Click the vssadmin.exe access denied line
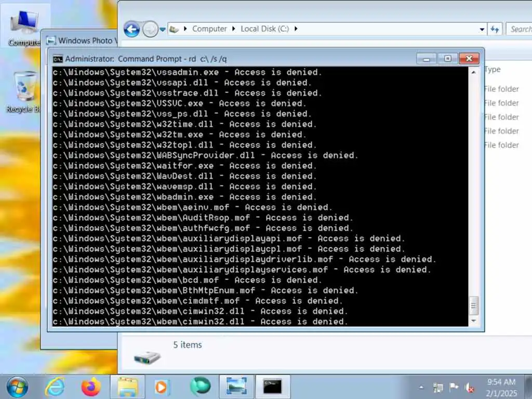 point(187,72)
